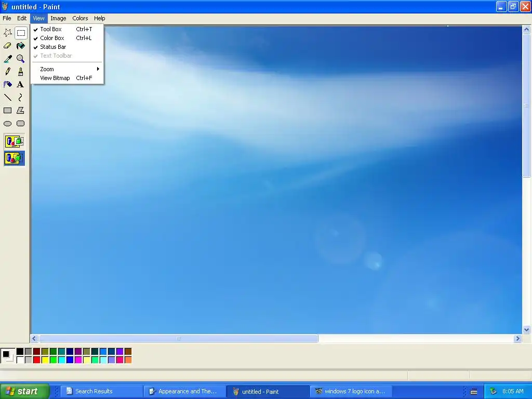Close the open View menu
Viewport: 532px width, 399px height.
pyautogui.click(x=38, y=18)
